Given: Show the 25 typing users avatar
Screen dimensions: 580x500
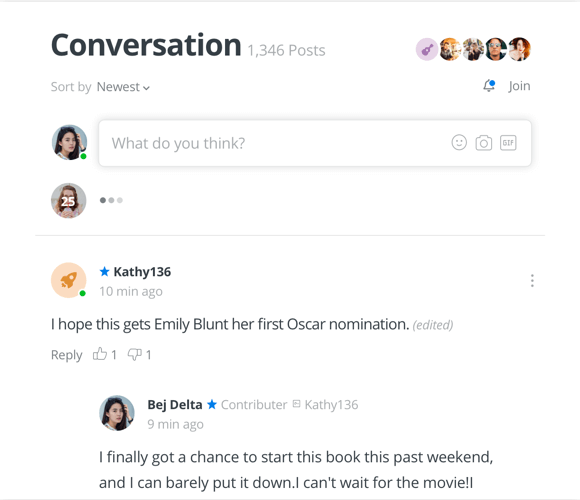Looking at the screenshot, I should coord(68,200).
